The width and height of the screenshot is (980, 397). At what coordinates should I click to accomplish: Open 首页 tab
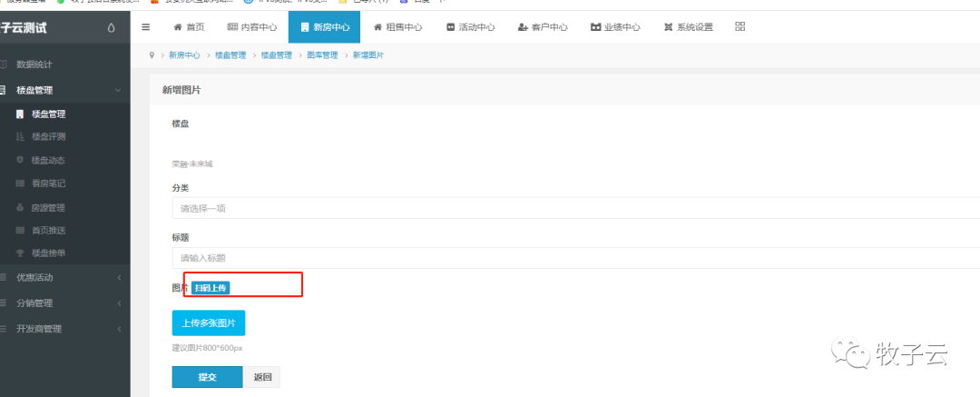(x=188, y=27)
